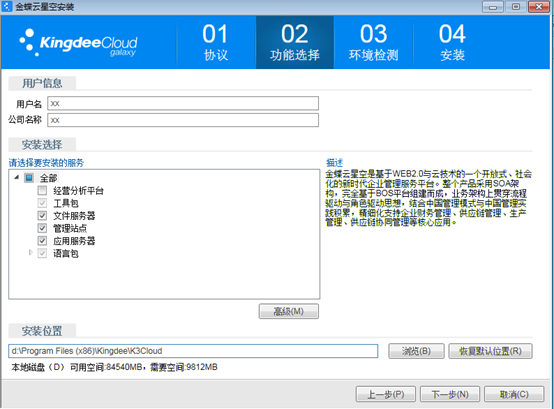Open advanced options with 高级(M)
Screen dimensions: 554x409
pos(289,311)
